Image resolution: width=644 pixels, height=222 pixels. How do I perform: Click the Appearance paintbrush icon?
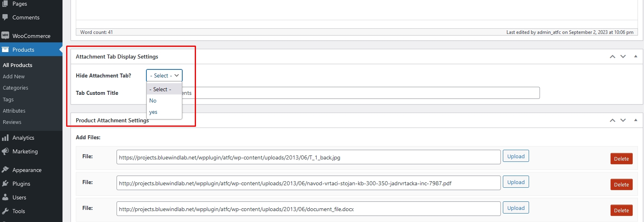(5, 170)
